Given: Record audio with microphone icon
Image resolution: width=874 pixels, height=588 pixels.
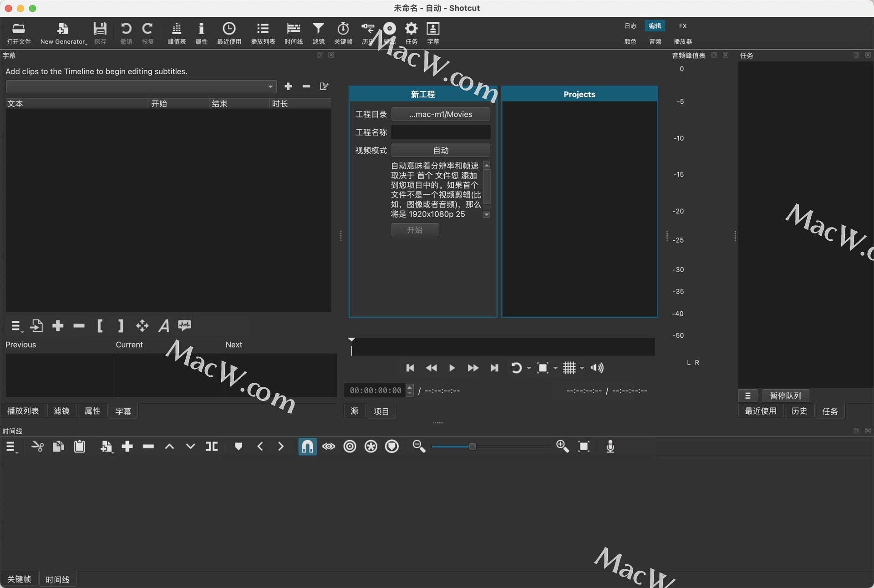Looking at the screenshot, I should (610, 446).
